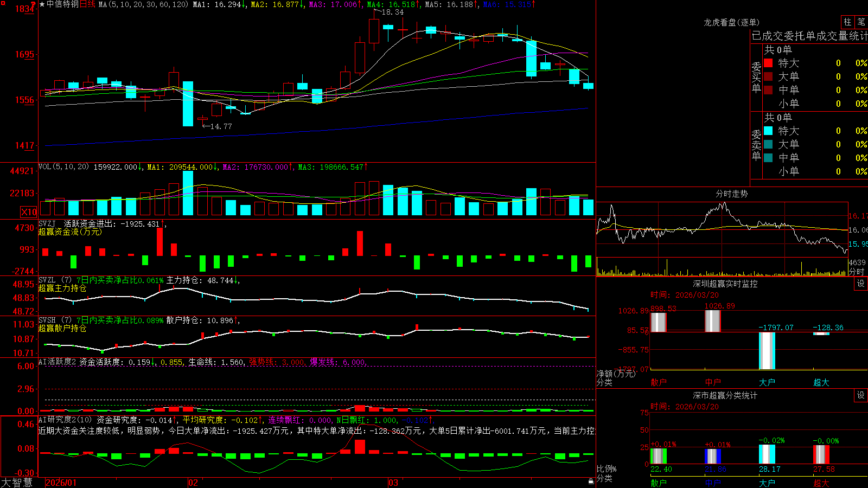The width and height of the screenshot is (868, 488).
Task: Click the 已成交委托单成交量统计 header
Action: 809,36
